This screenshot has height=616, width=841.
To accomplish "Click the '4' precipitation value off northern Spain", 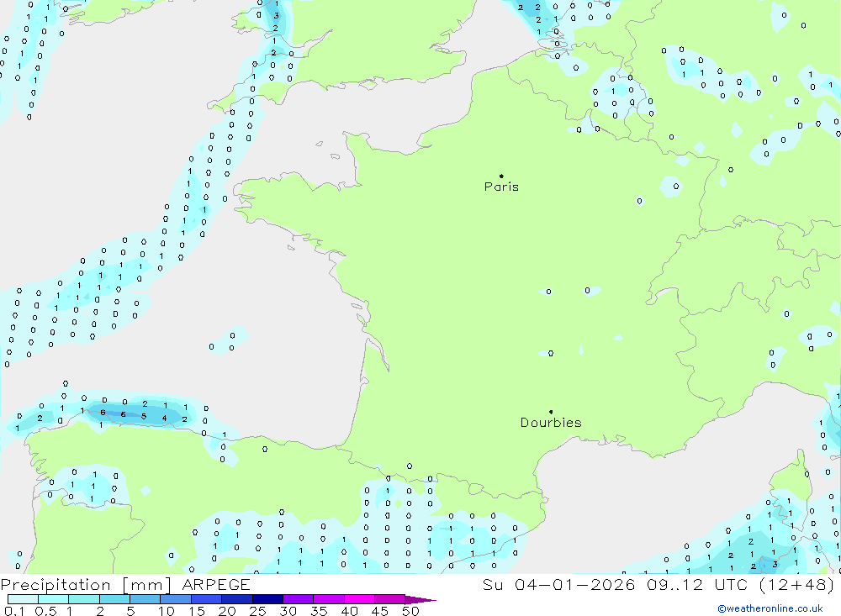I will click(164, 419).
